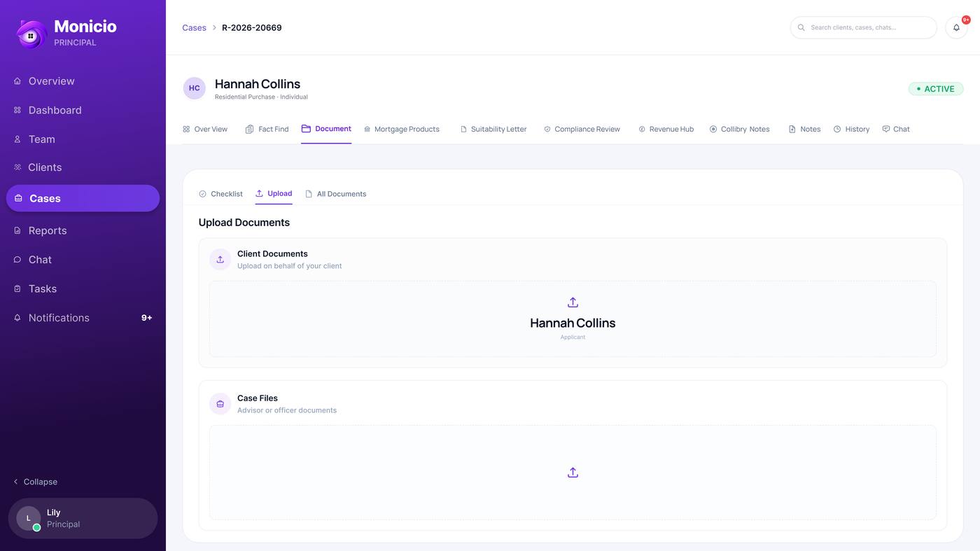Click the Team person icon in the sidebar
The image size is (980, 551).
tap(17, 139)
